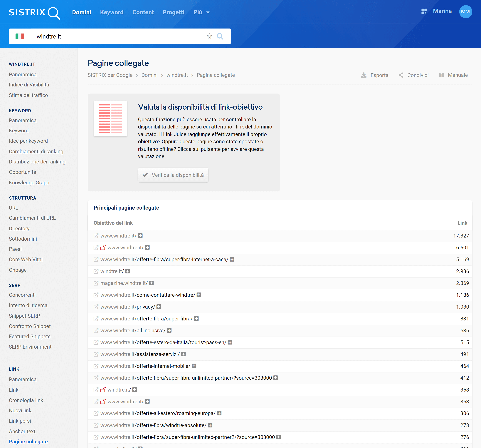Open Nuovi link in sidebar

click(20, 411)
